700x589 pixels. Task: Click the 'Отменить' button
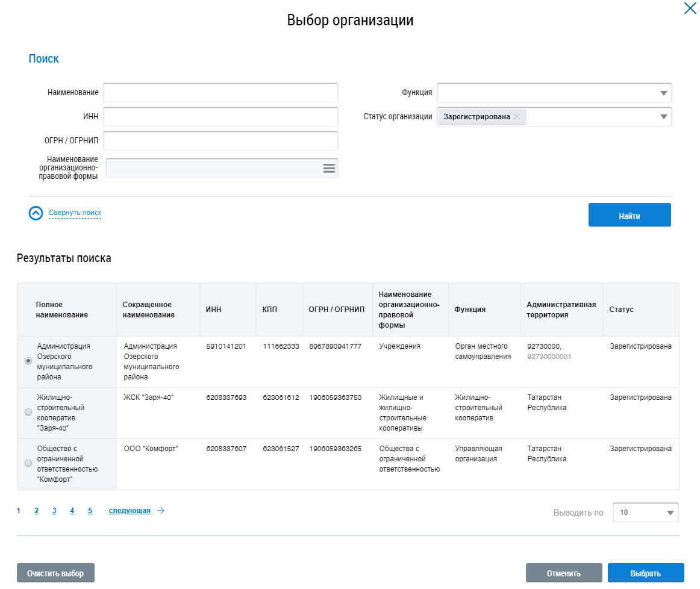coord(563,573)
